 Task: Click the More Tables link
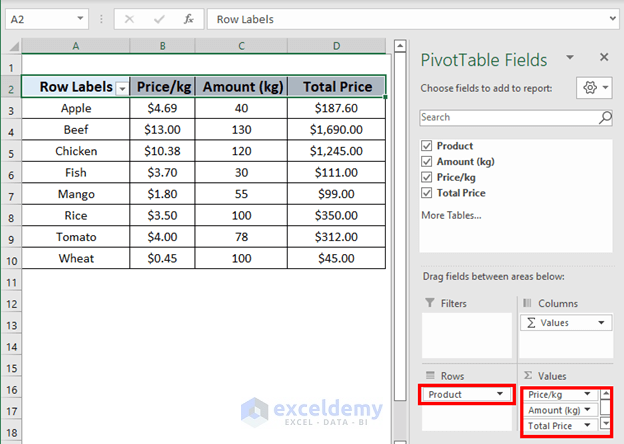point(452,215)
